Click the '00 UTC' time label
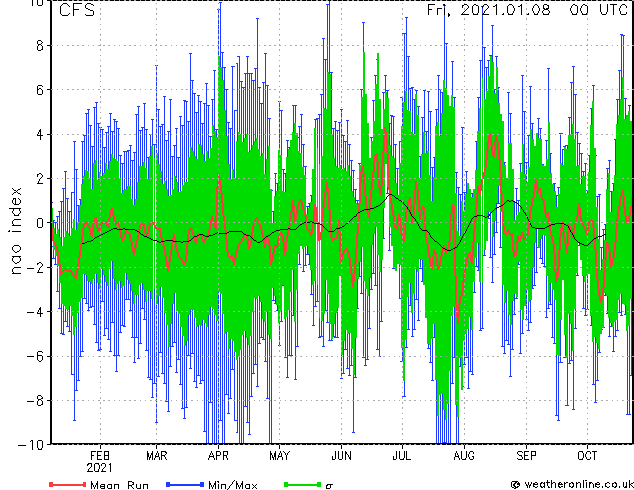 [598, 10]
